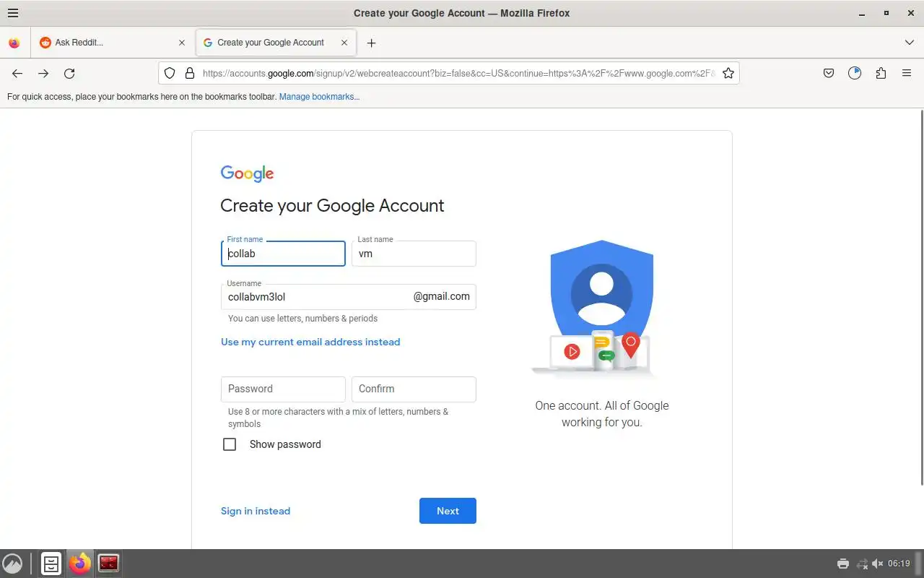Click the printer tray icon
The height and width of the screenshot is (578, 924).
(842, 564)
